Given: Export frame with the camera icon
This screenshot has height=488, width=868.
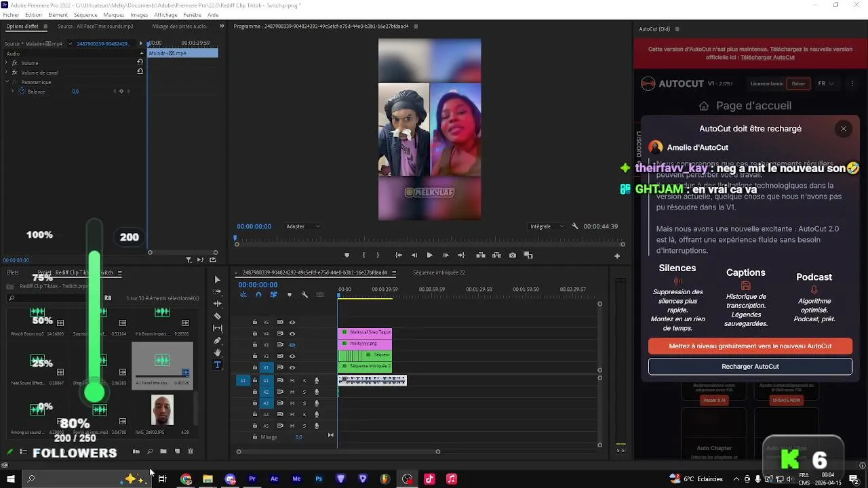Looking at the screenshot, I should (513, 256).
